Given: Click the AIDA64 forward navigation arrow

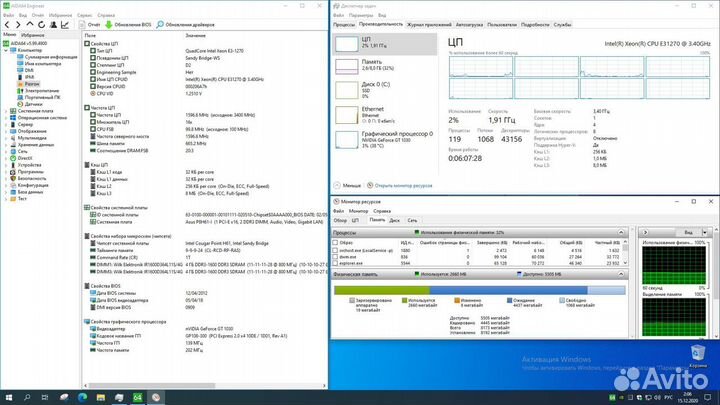Looking at the screenshot, I should 18,25.
